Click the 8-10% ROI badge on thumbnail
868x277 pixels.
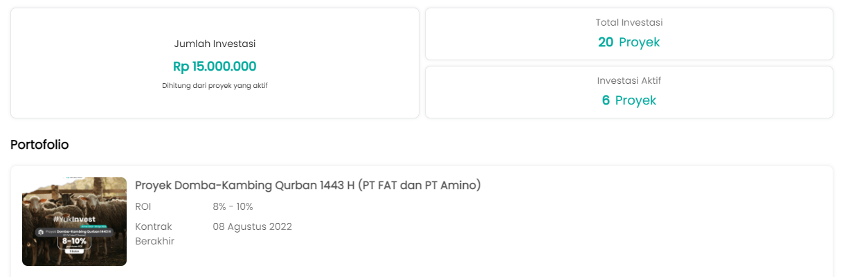pos(74,242)
